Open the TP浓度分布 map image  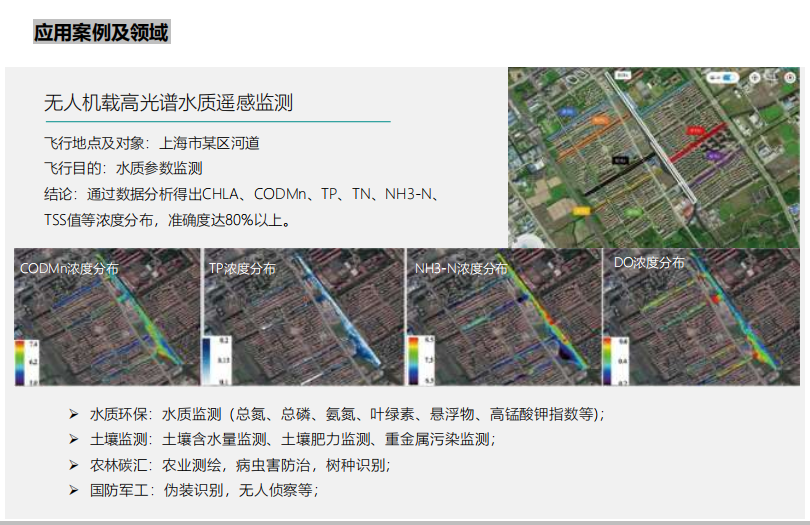click(304, 317)
